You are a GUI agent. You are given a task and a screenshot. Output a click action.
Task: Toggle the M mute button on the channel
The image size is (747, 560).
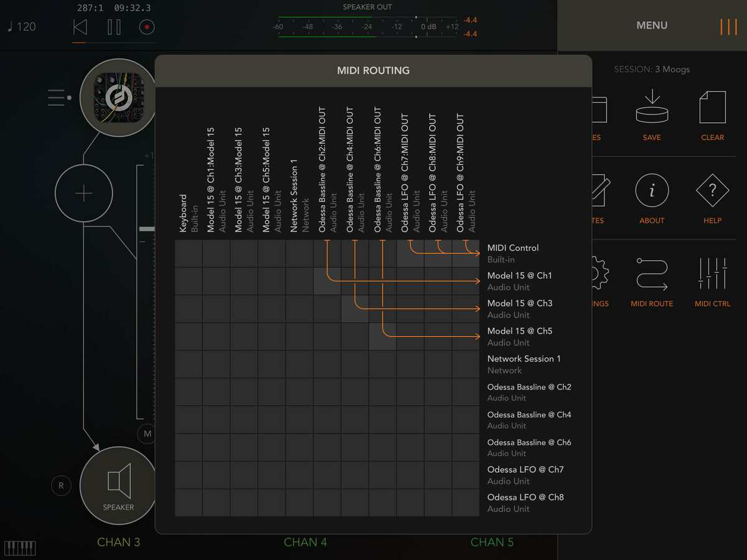147,434
